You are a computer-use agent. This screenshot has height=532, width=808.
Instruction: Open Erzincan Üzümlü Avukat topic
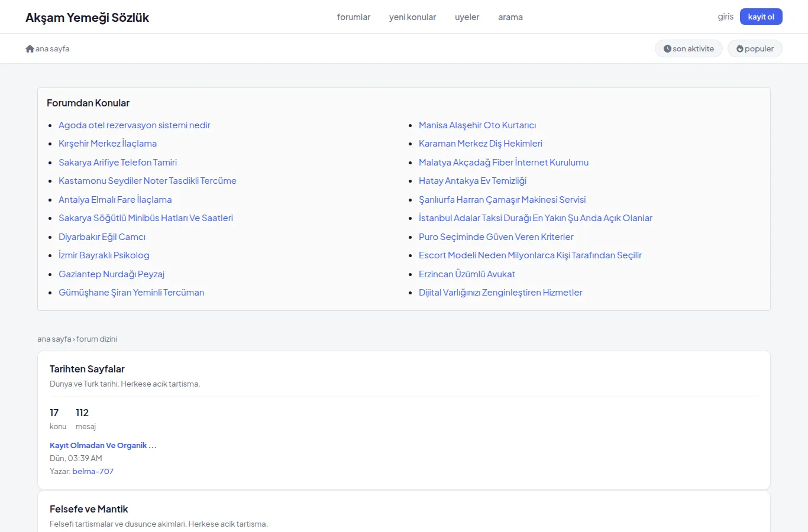[x=467, y=274]
